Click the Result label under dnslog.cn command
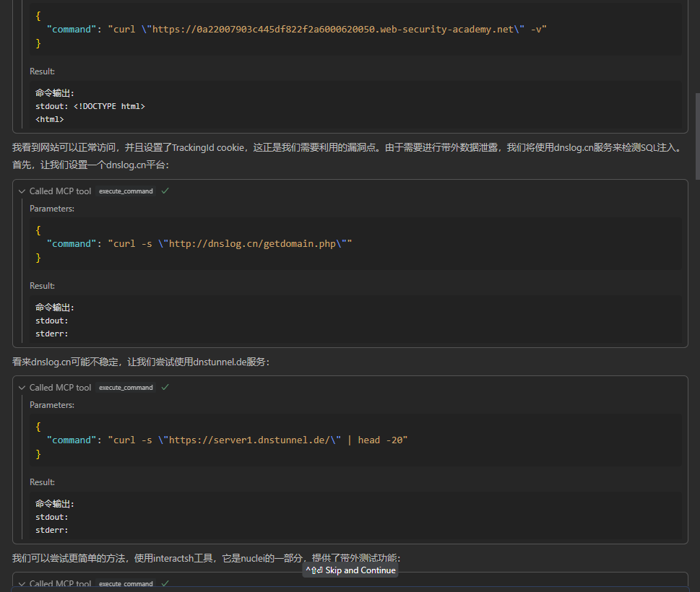This screenshot has width=700, height=592. point(42,286)
